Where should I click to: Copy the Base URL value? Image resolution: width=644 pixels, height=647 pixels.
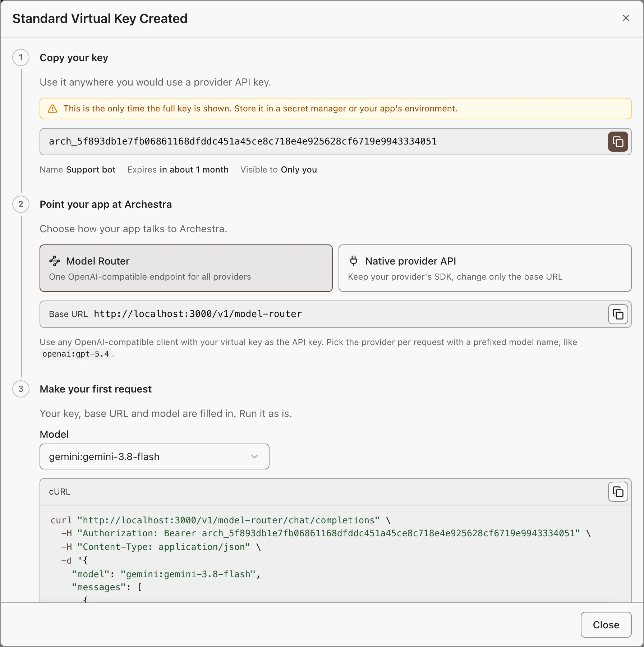[x=618, y=314]
